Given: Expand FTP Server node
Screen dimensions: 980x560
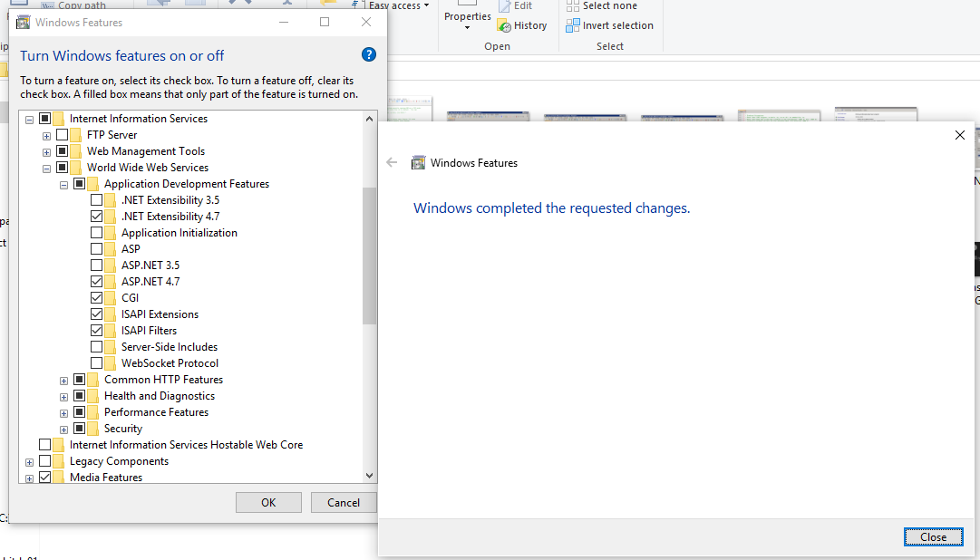Looking at the screenshot, I should click(x=46, y=136).
